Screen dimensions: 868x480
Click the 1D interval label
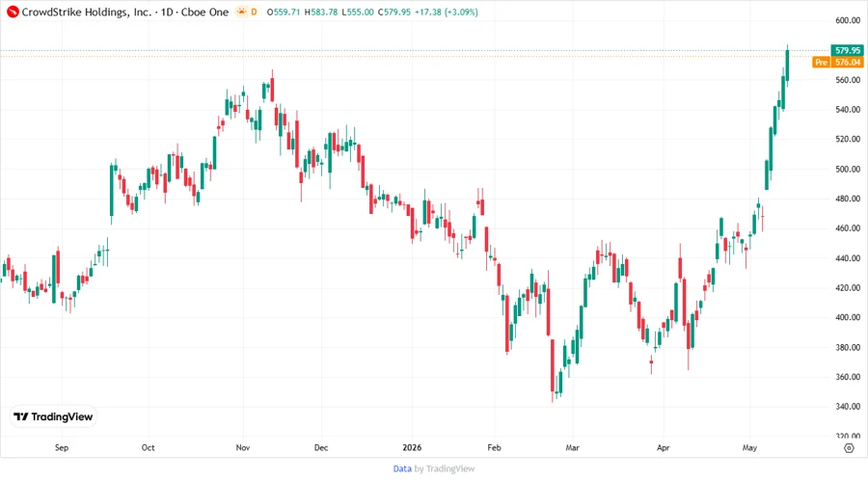coord(167,12)
